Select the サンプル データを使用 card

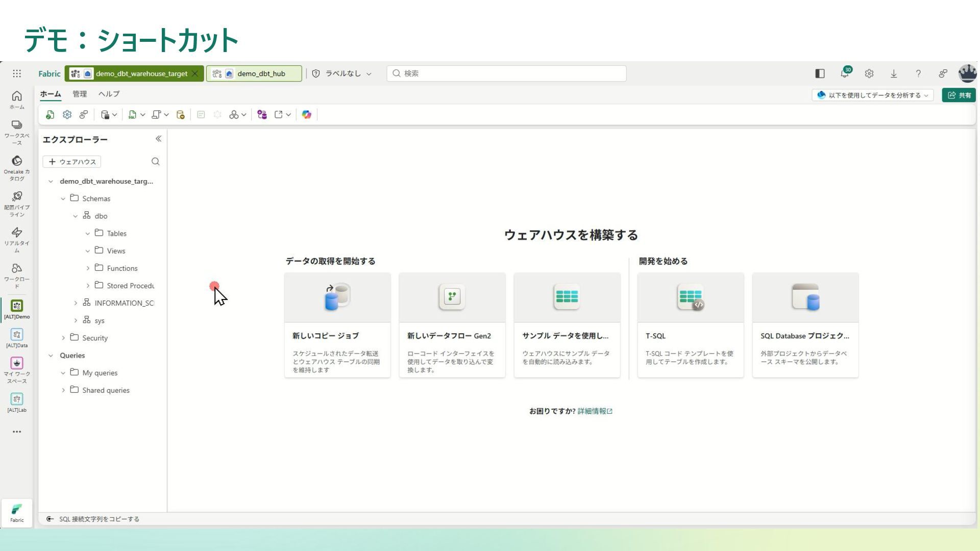tap(567, 325)
